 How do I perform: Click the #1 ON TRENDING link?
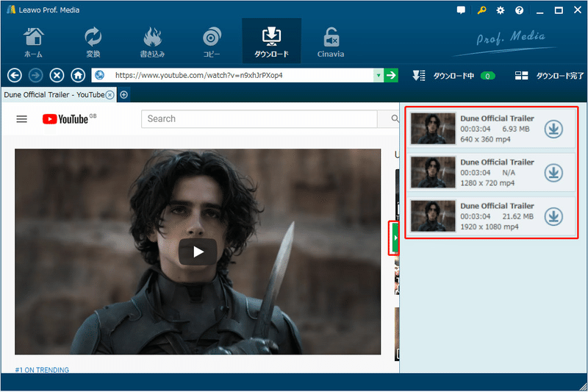pos(42,370)
